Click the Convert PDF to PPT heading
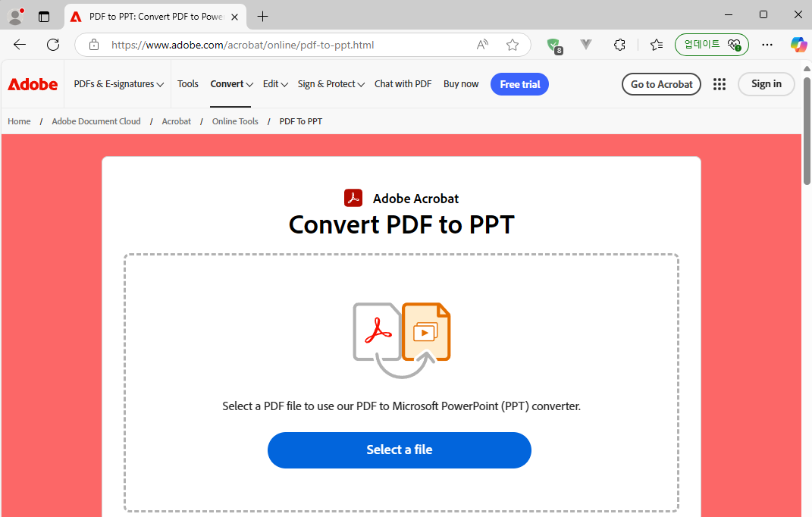Image resolution: width=812 pixels, height=517 pixels. 402,225
